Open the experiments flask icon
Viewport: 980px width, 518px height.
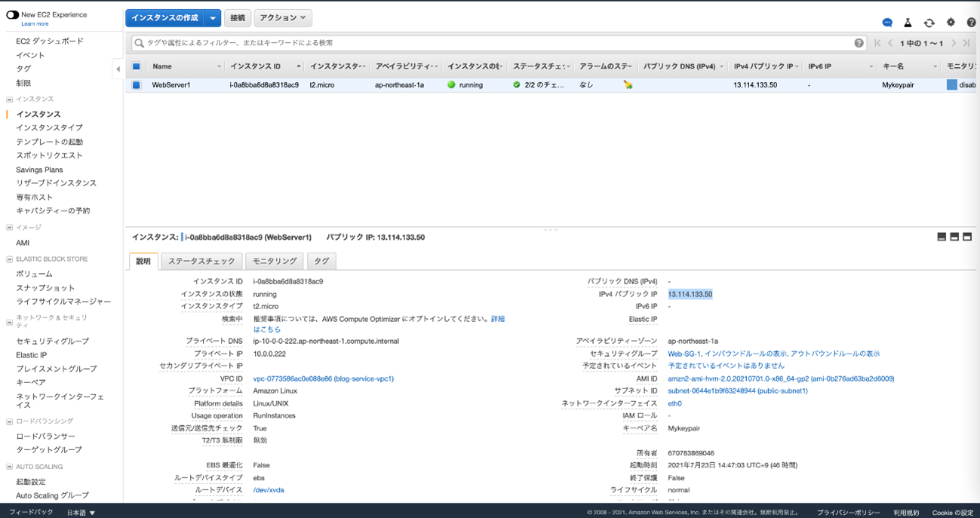click(908, 23)
